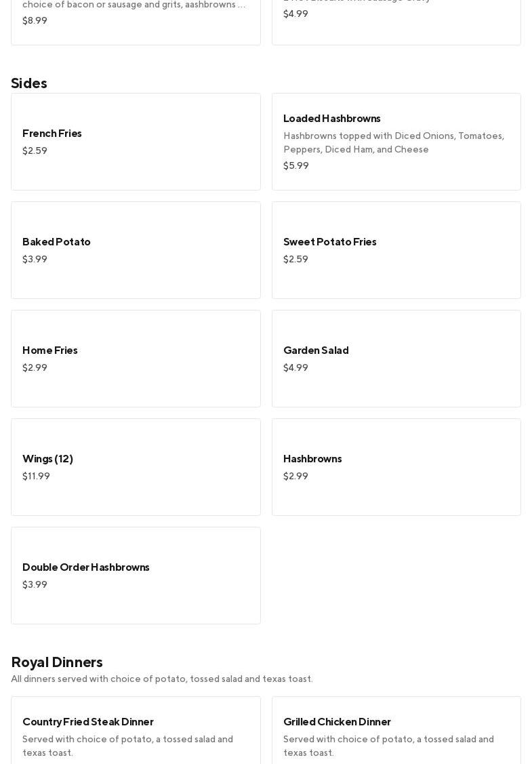The image size is (532, 764).
Task: Click the $5.99 Loaded Hashbrowns price
Action: (295, 165)
